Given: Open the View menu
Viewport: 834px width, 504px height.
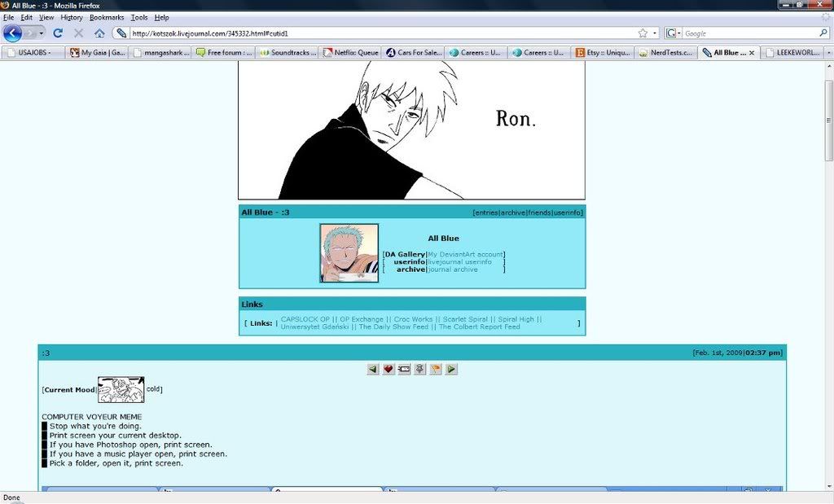Looking at the screenshot, I should (46, 18).
